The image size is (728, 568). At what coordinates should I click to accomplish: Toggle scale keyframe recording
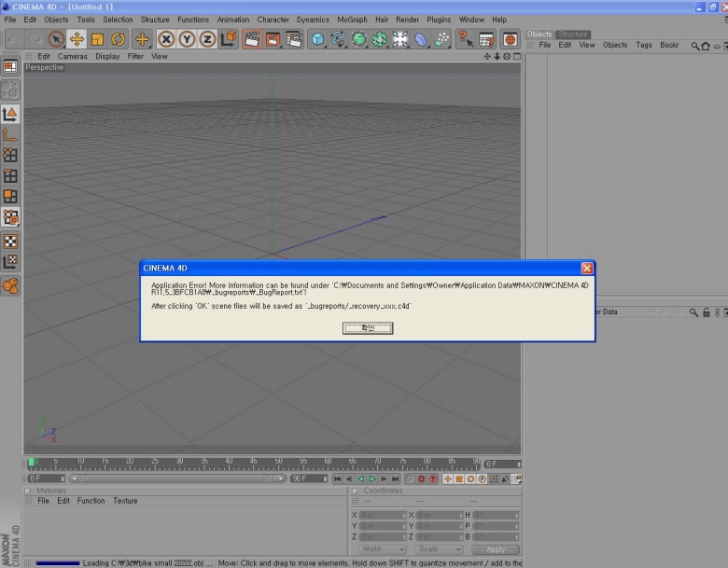[x=459, y=478]
